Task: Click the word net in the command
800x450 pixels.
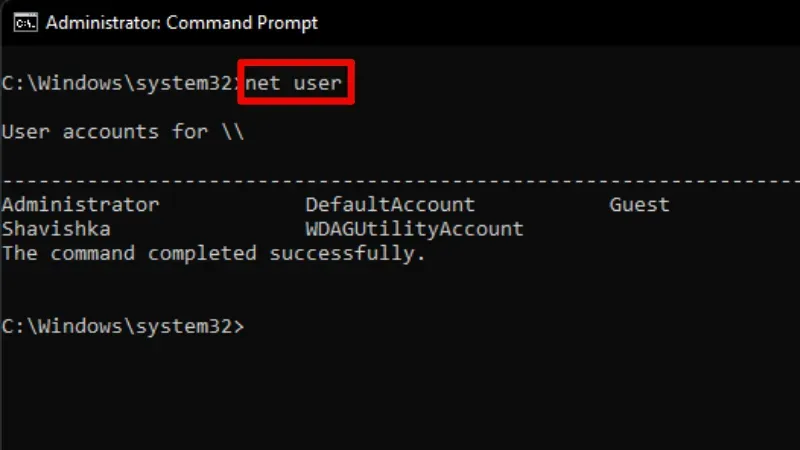Action: (x=263, y=83)
